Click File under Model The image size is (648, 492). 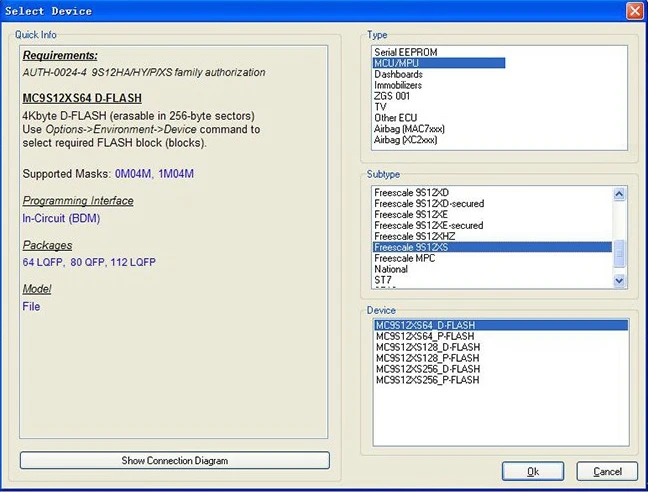(x=31, y=307)
